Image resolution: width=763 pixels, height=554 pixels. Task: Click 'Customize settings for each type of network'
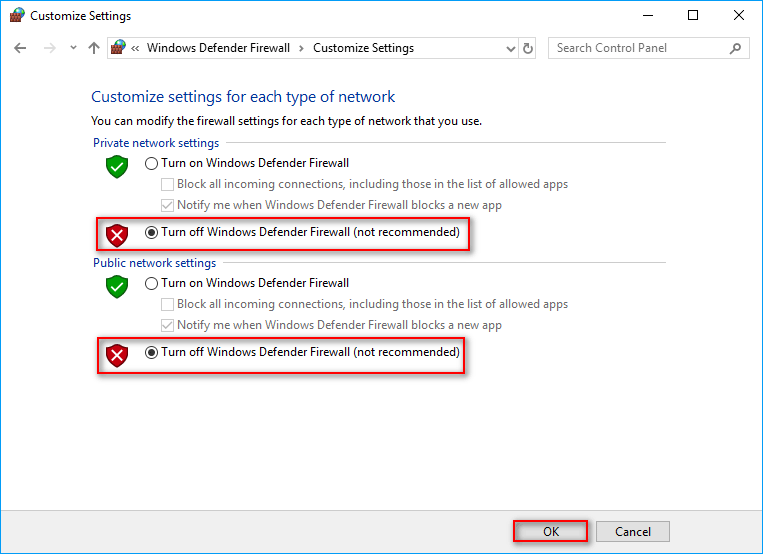(x=243, y=97)
